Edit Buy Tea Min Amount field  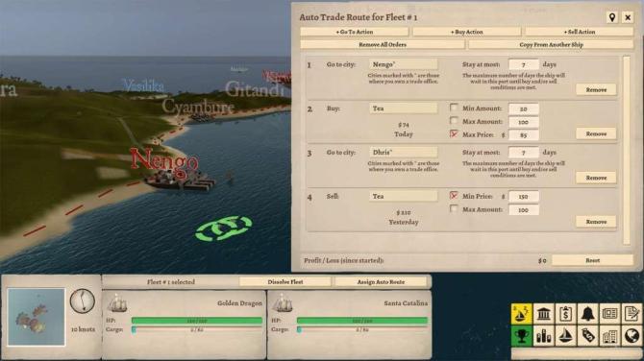[x=524, y=108]
